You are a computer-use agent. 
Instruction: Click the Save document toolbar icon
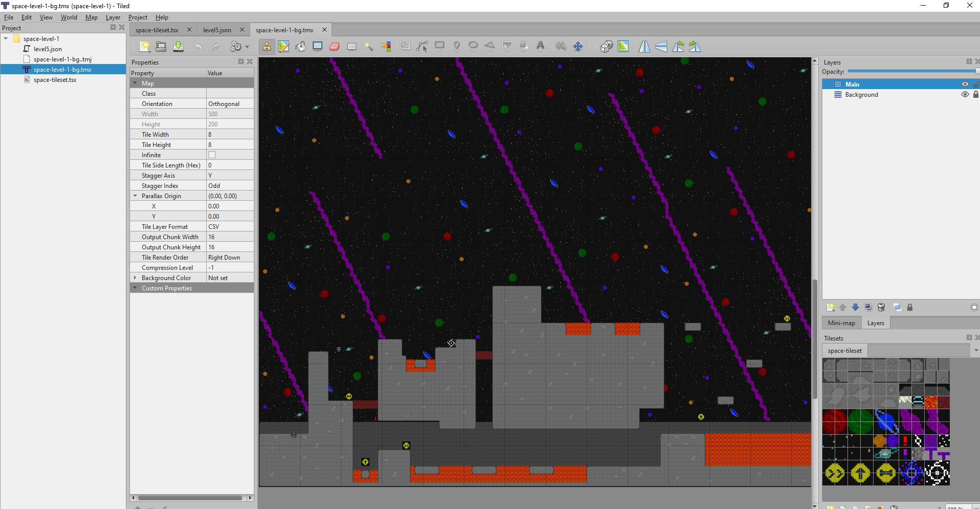click(178, 47)
